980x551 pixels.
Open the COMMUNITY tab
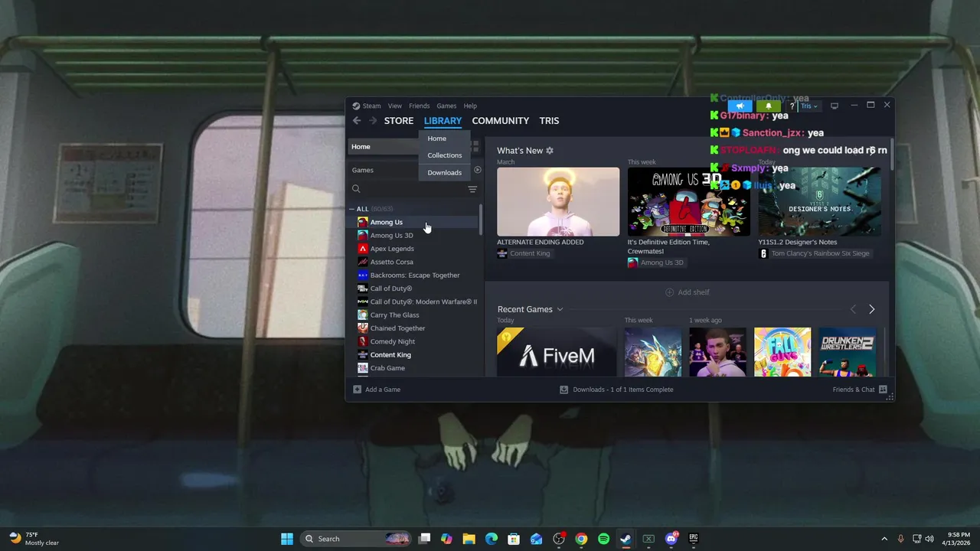pos(501,121)
